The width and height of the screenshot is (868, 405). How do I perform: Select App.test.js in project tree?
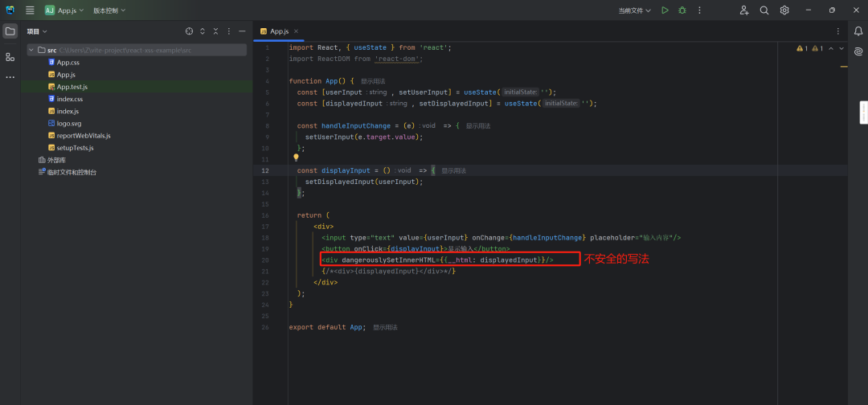pyautogui.click(x=72, y=87)
